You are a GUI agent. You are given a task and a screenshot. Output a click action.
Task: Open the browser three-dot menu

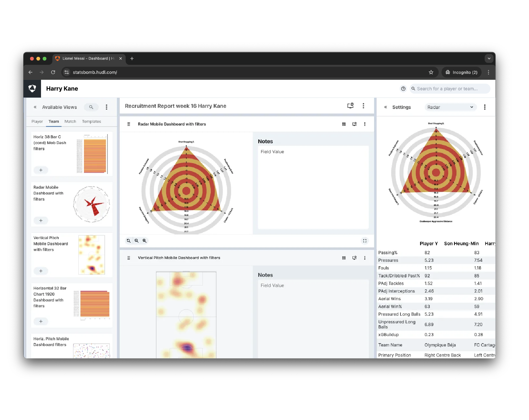(x=488, y=72)
